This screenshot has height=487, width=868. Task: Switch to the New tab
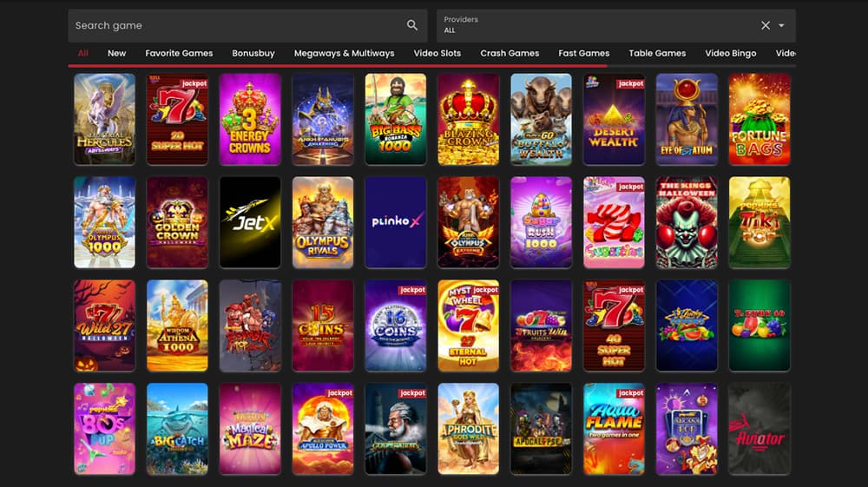[x=117, y=53]
